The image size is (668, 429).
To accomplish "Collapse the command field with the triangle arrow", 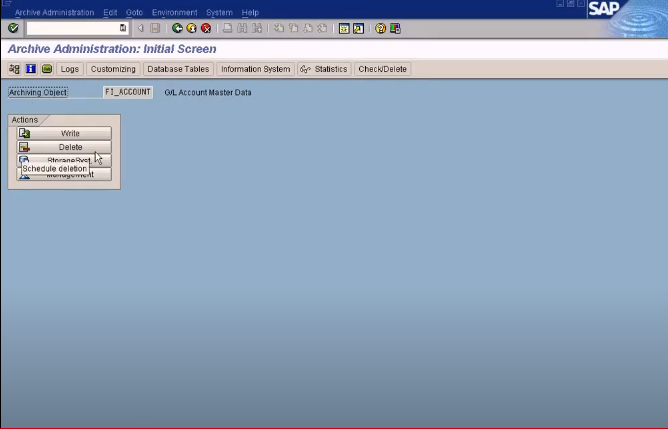I will pos(140,29).
